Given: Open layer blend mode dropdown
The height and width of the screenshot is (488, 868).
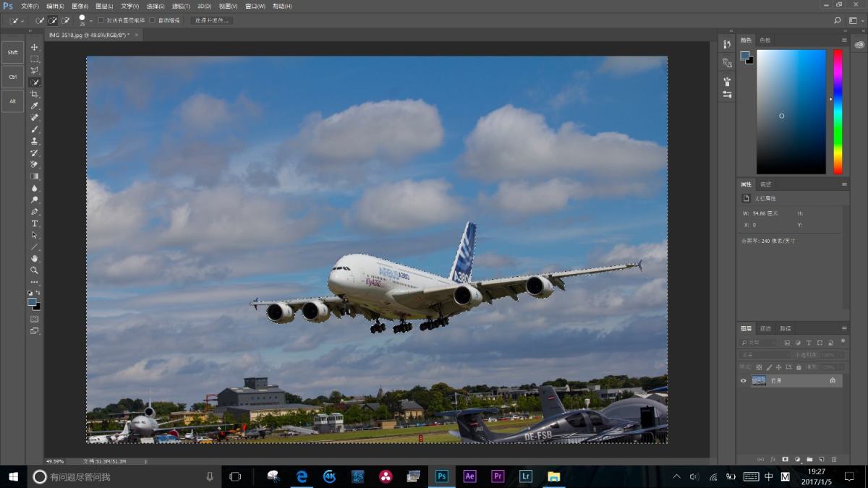Looking at the screenshot, I should pos(764,355).
